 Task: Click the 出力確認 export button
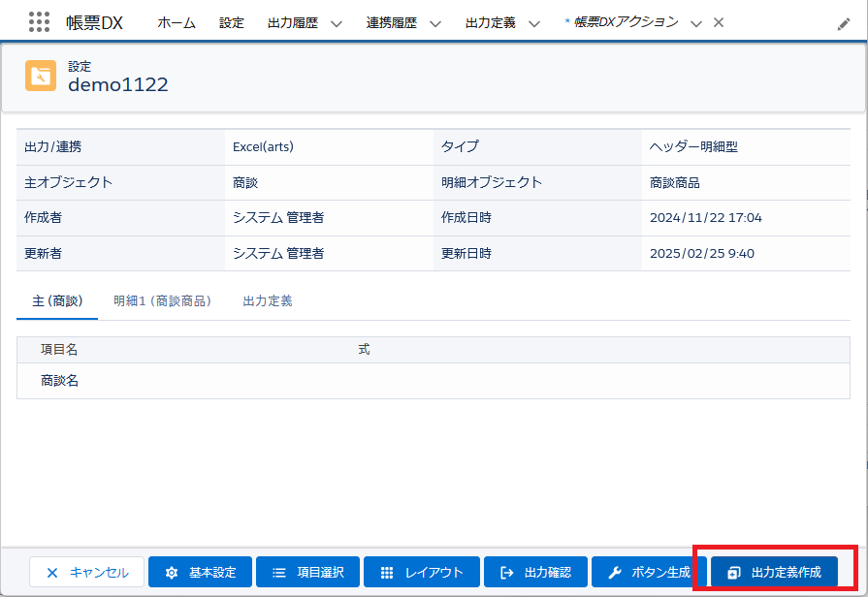tap(534, 572)
